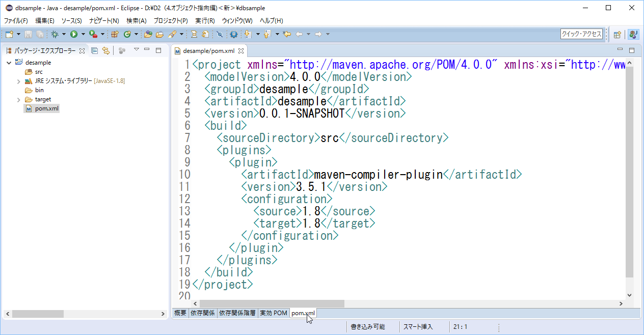Screen dimensions: 644x335
Task: Click the クイック・アクセス search field
Action: [581, 34]
